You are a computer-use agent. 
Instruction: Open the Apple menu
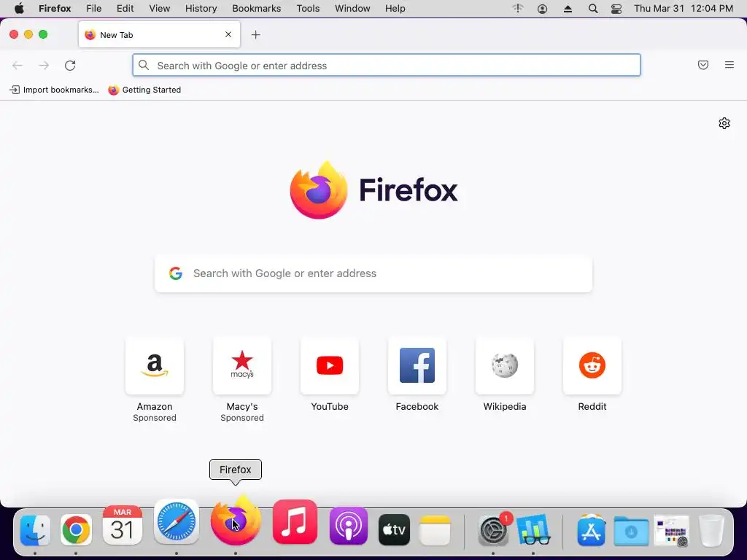click(19, 9)
